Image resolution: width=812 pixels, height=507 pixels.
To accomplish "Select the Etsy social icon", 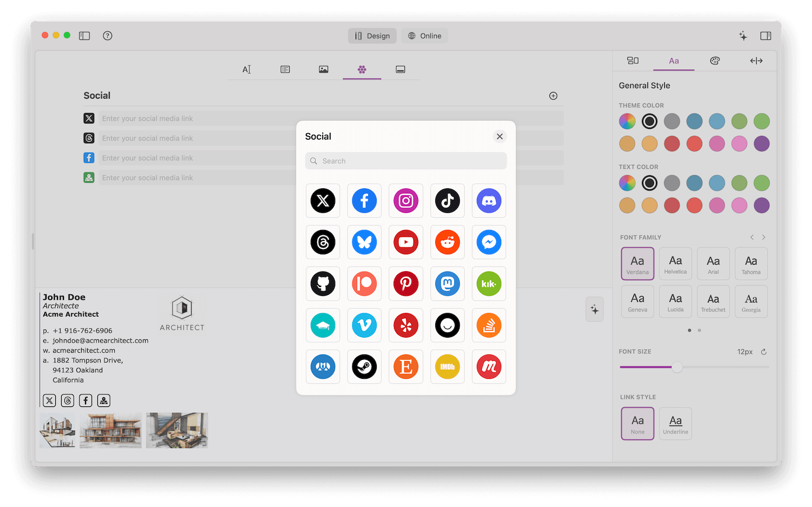I will pyautogui.click(x=406, y=367).
